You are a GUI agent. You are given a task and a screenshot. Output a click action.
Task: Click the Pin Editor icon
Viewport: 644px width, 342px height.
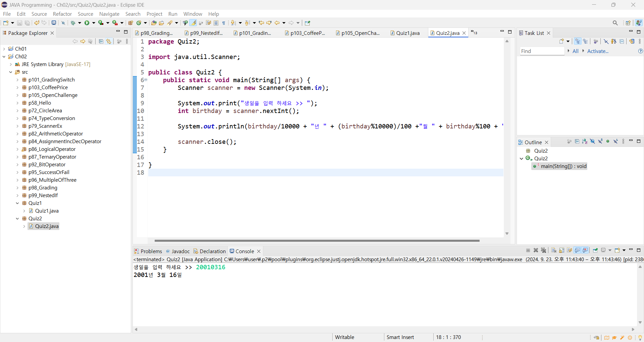coord(308,23)
